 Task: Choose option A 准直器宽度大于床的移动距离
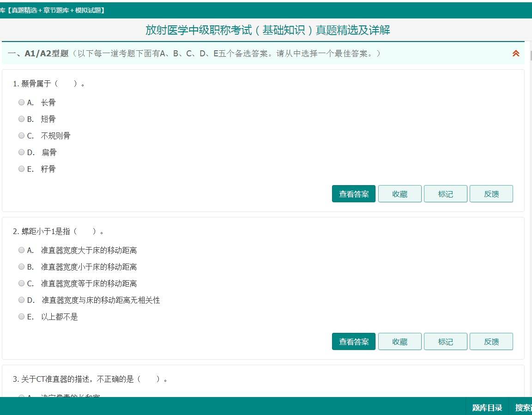(21, 250)
